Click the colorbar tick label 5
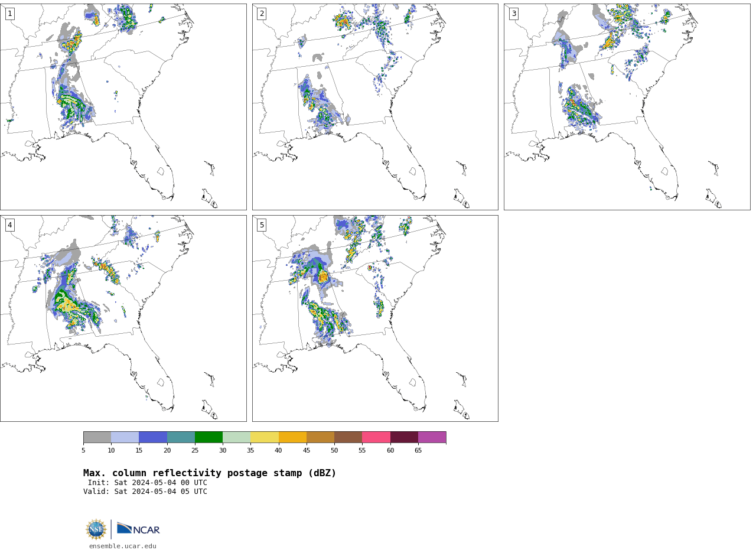This screenshot has height=553, width=756. click(83, 451)
